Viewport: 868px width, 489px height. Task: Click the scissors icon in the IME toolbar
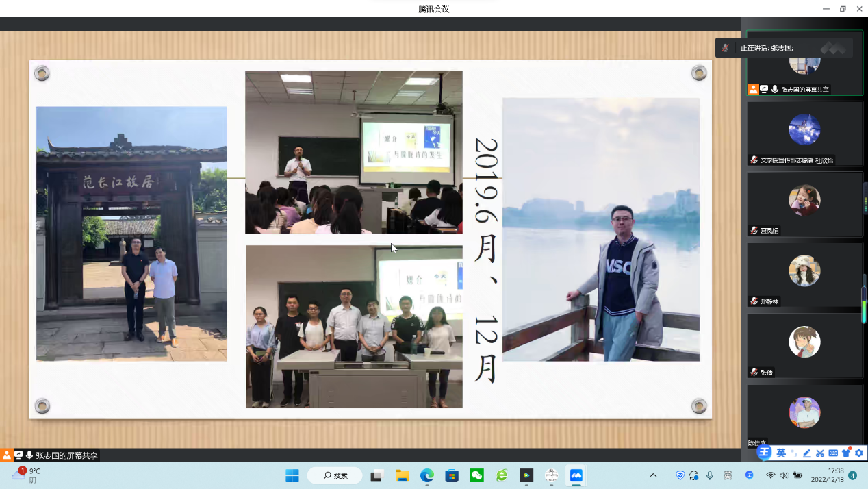coord(819,453)
